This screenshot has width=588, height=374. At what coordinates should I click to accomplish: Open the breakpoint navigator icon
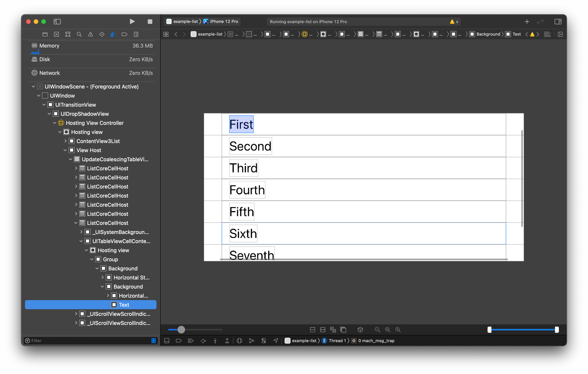tap(124, 34)
